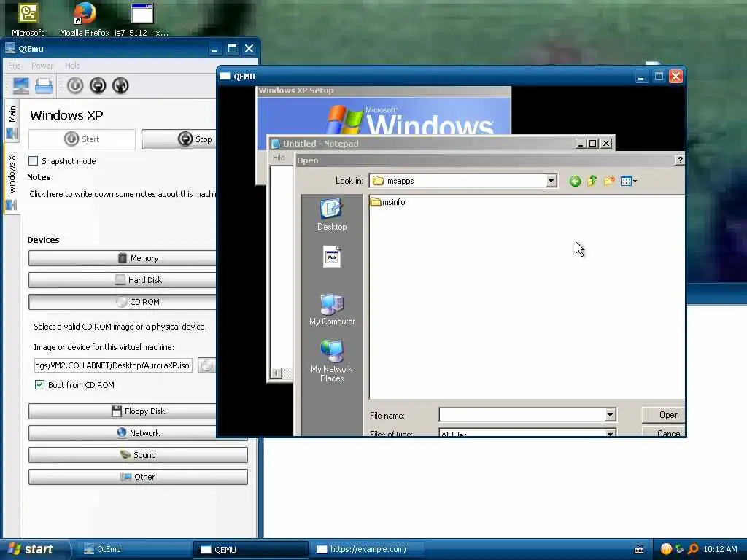Expand the Memory device section

click(x=122, y=258)
